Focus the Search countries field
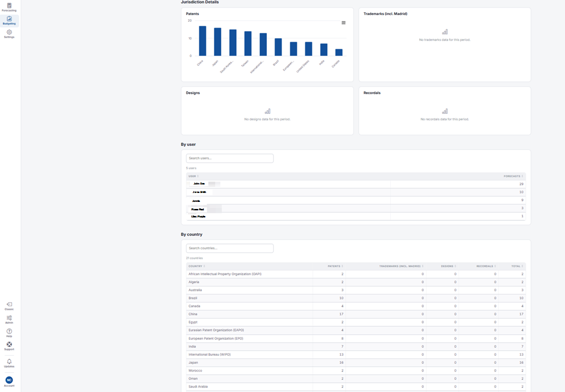Image resolution: width=565 pixels, height=392 pixels. pos(230,248)
